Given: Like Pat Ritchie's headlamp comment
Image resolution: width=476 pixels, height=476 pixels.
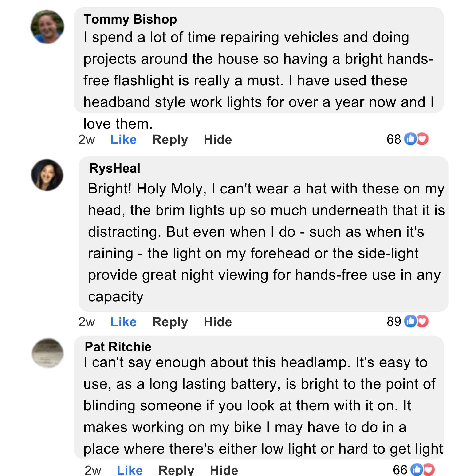Looking at the screenshot, I should [130, 470].
